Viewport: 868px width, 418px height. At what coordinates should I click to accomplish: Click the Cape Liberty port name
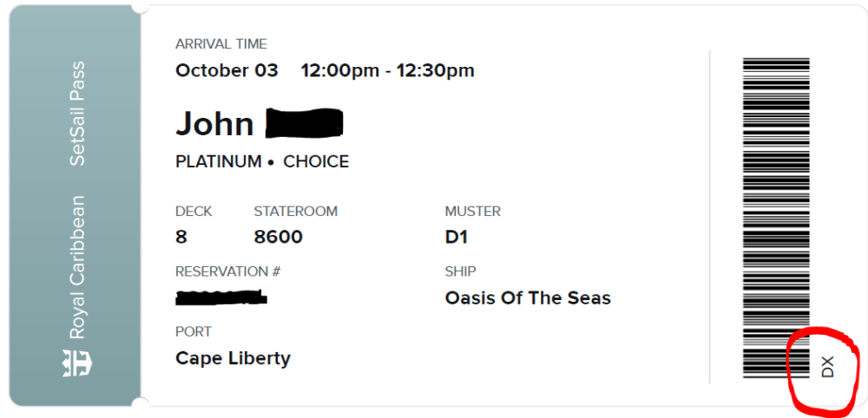(x=233, y=358)
